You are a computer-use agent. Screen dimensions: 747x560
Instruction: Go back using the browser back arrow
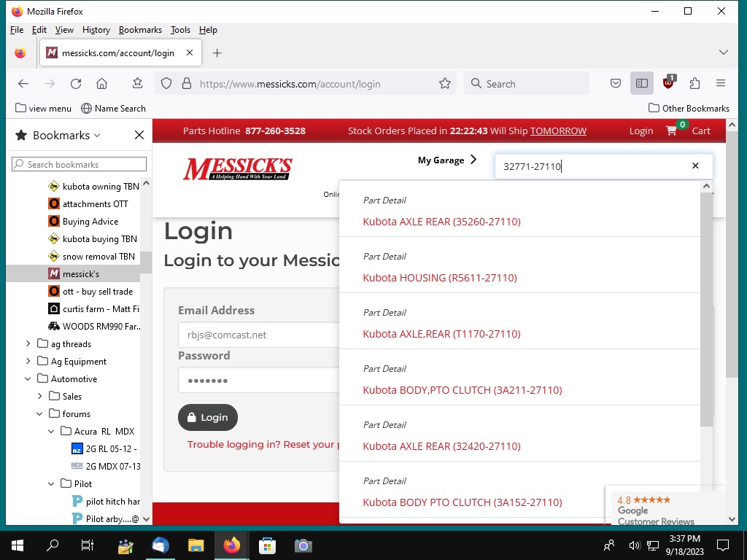(23, 84)
